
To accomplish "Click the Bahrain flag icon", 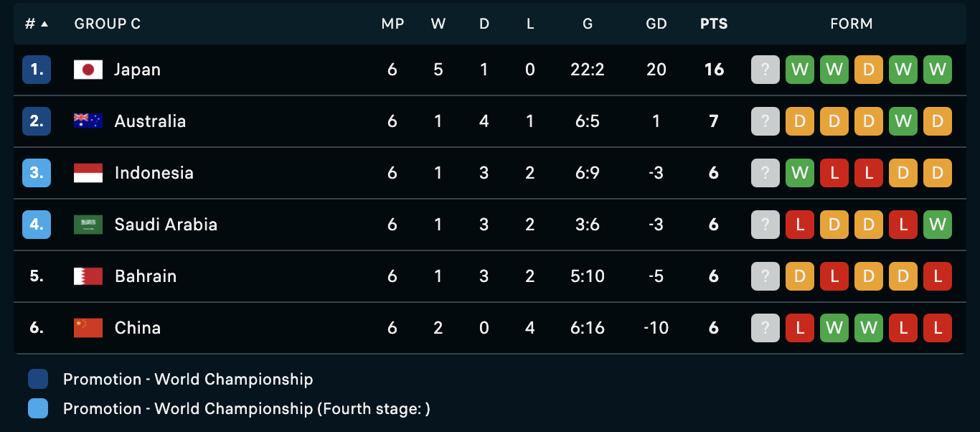I will point(88,276).
